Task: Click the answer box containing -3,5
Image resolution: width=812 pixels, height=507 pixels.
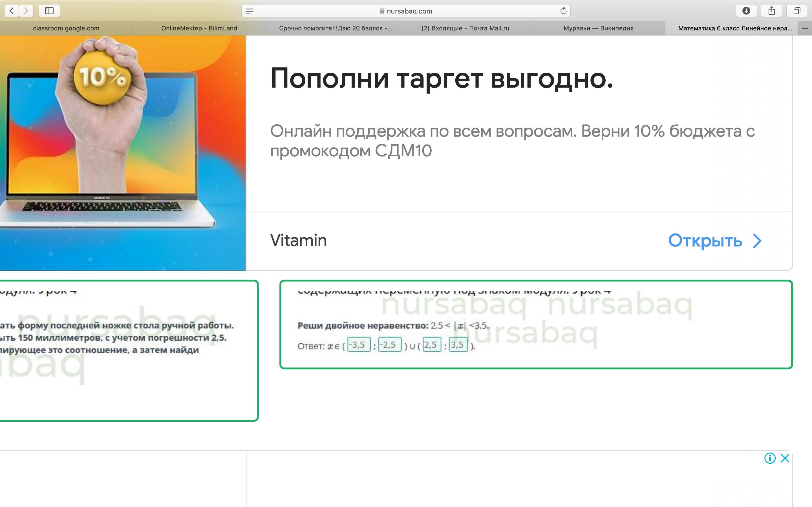Action: tap(359, 345)
